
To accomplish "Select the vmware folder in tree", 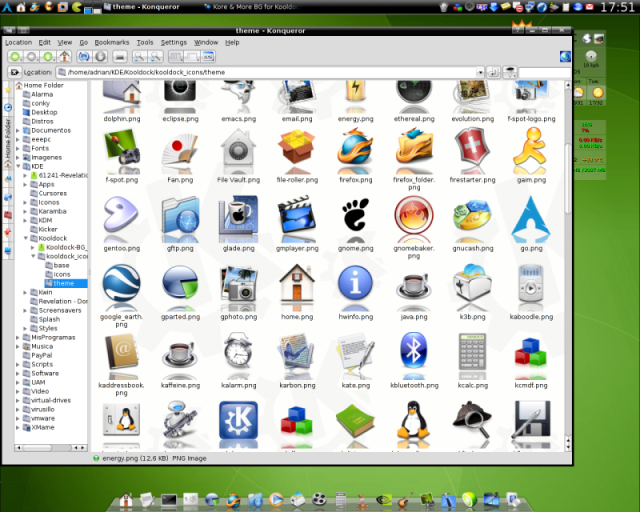I will pos(39,418).
